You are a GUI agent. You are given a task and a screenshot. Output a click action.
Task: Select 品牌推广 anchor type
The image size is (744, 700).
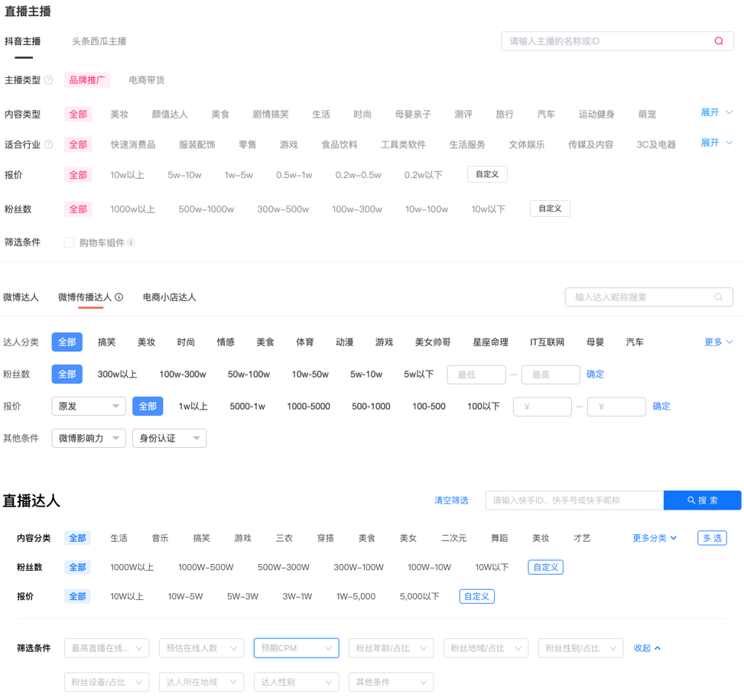click(x=87, y=80)
